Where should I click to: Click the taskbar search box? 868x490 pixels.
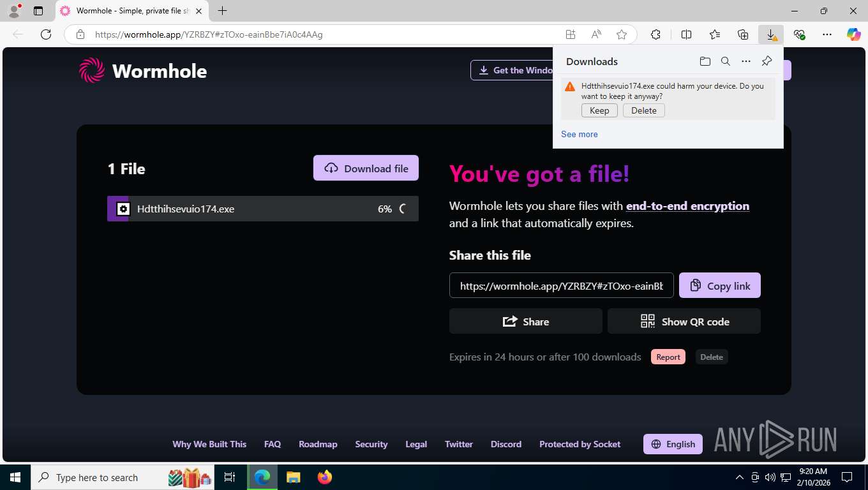(123, 477)
